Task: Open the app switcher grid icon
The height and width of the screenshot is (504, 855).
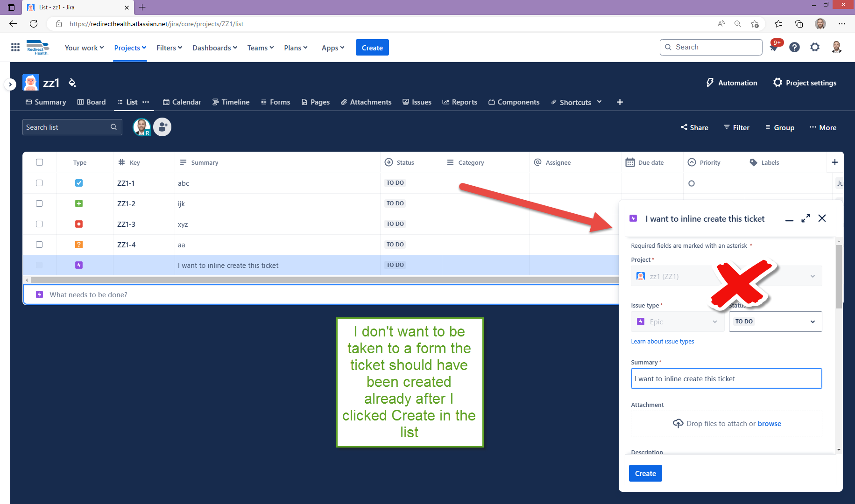Action: click(x=15, y=47)
